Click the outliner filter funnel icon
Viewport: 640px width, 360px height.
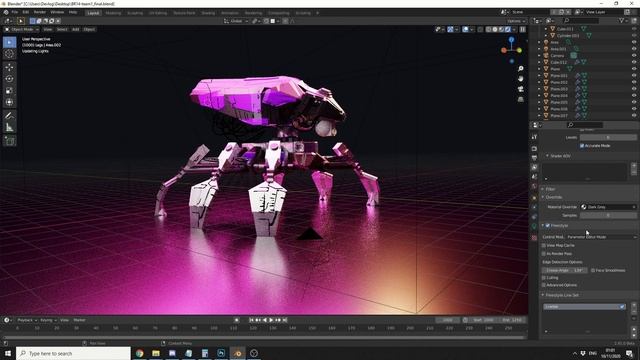(622, 20)
